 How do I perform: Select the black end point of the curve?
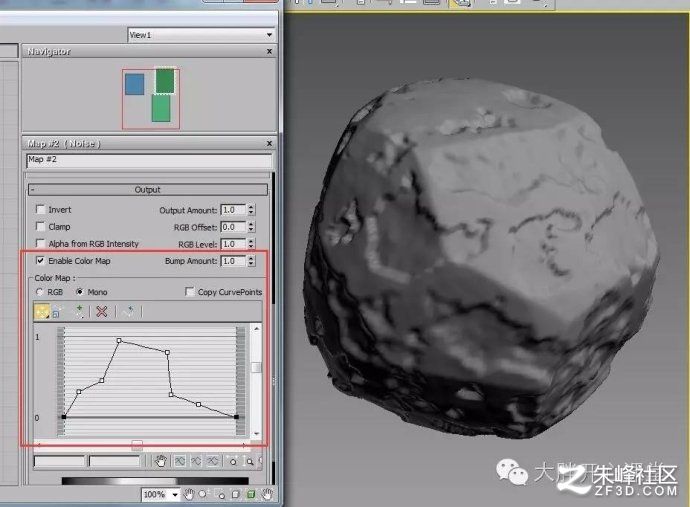236,416
